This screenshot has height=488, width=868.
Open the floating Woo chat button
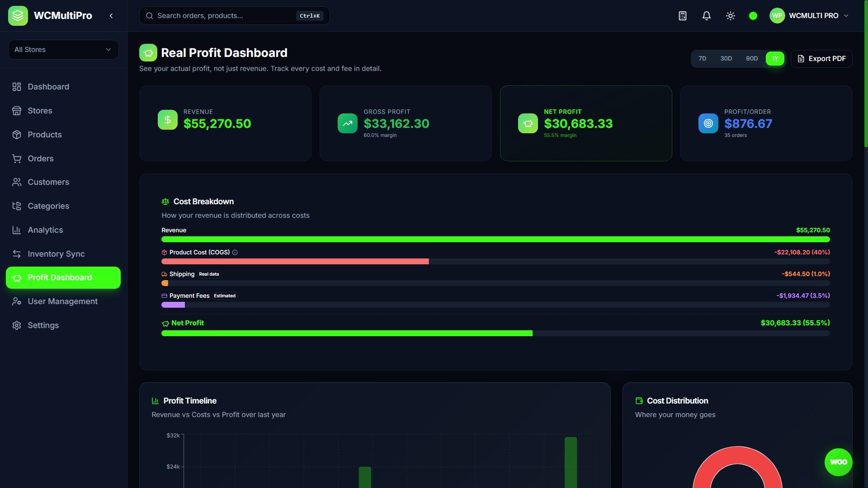(x=838, y=462)
